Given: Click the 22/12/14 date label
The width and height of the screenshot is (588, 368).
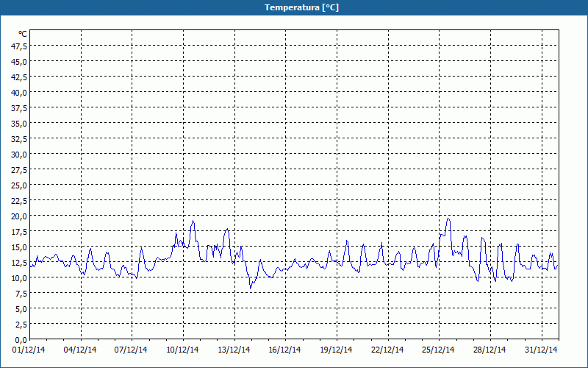Looking at the screenshot, I should pos(387,350).
